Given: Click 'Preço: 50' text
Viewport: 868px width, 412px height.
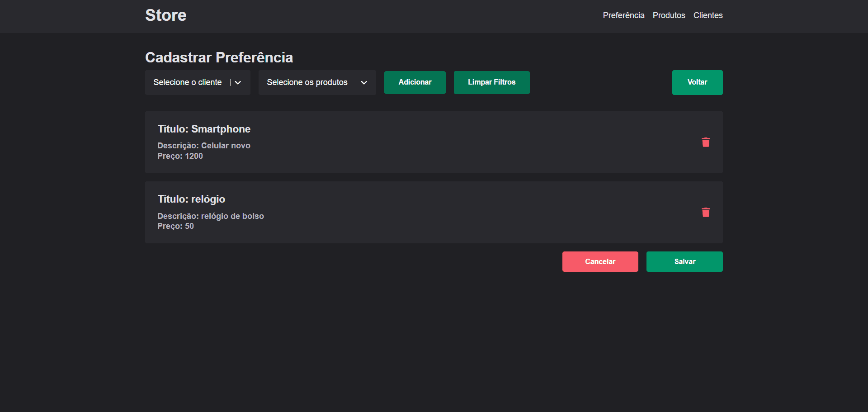Looking at the screenshot, I should pos(175,226).
